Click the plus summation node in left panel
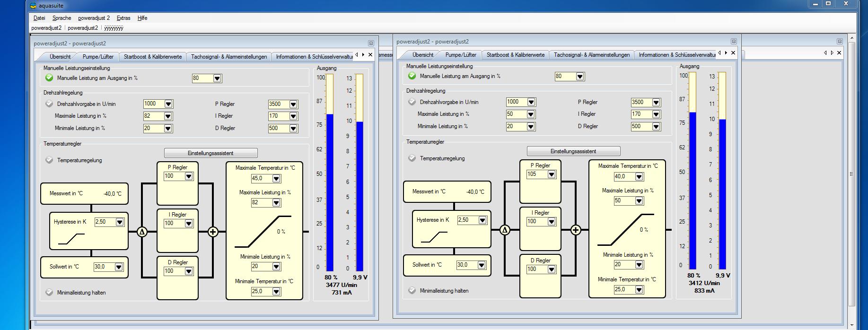 pyautogui.click(x=213, y=232)
